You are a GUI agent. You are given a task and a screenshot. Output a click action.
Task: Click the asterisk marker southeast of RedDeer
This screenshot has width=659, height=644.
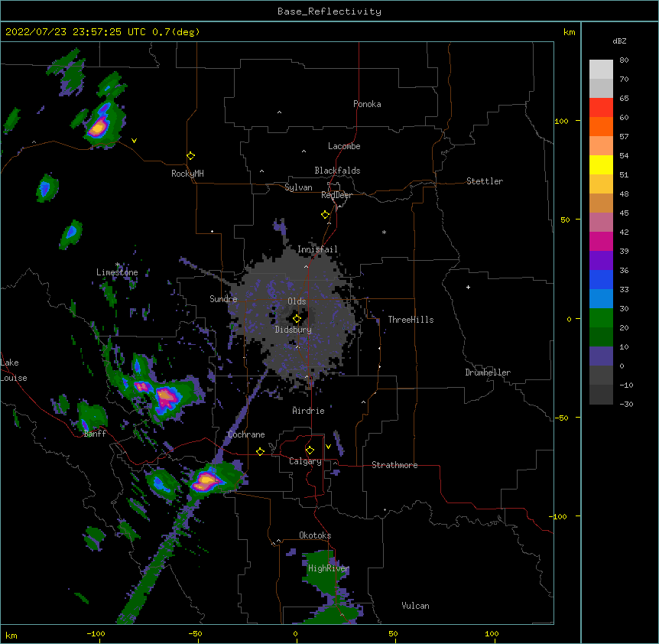[x=384, y=232]
